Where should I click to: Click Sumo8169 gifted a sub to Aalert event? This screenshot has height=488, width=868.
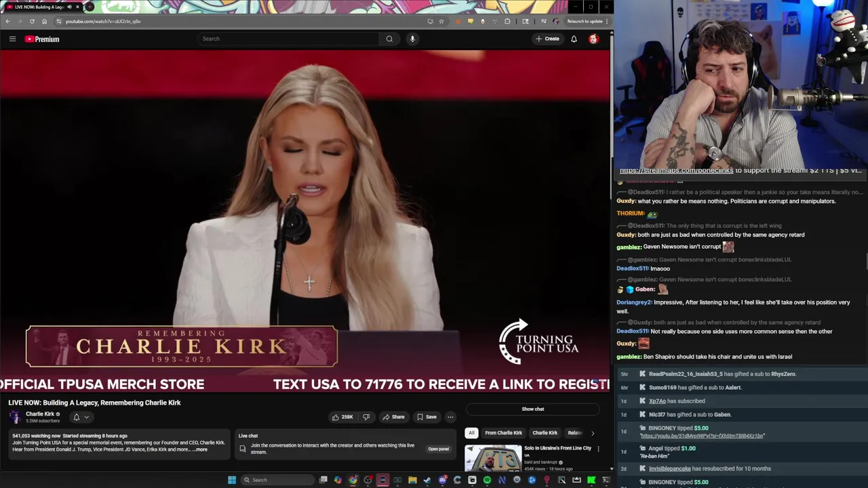pyautogui.click(x=742, y=388)
